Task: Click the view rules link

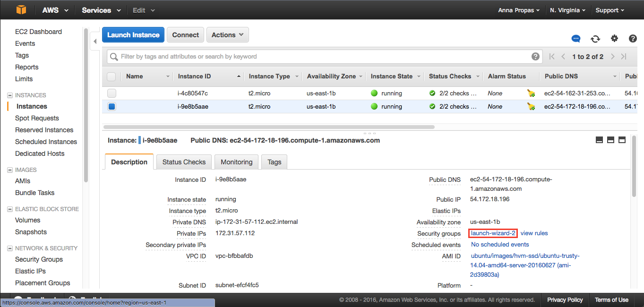Action: (x=534, y=233)
